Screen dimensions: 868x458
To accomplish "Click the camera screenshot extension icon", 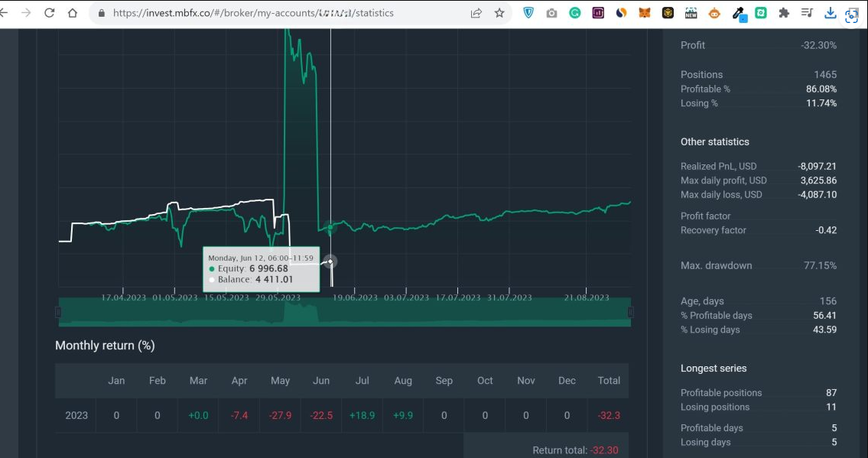I will click(x=552, y=13).
